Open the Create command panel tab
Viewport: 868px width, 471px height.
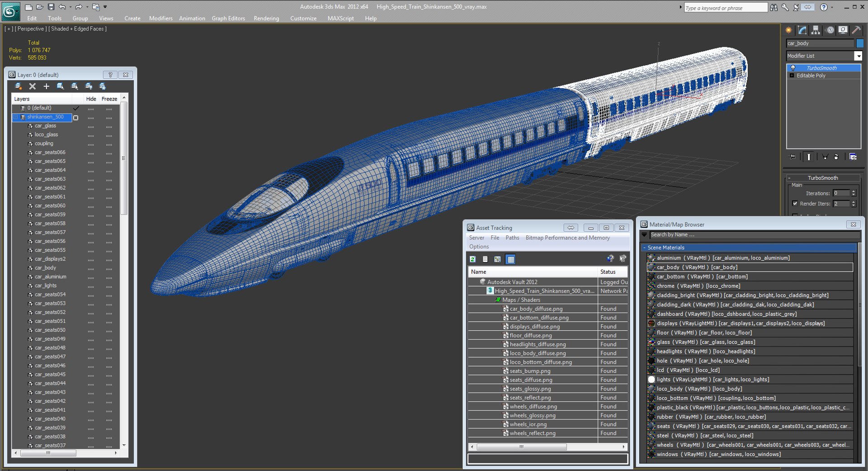click(x=789, y=30)
